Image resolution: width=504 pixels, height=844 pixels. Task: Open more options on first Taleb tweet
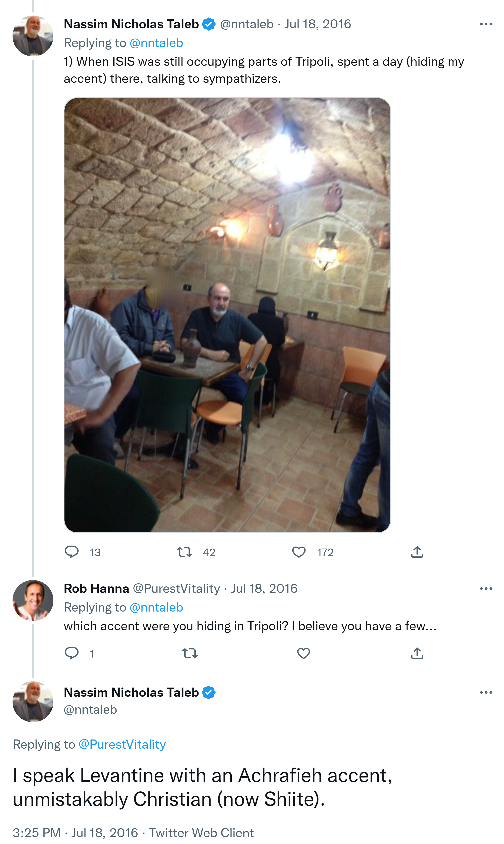(486, 24)
